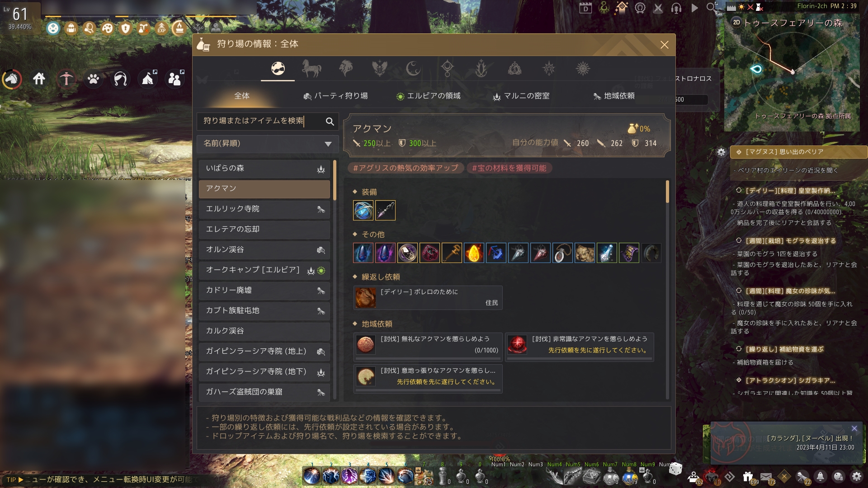Toggle the headset voice chat icon
The height and width of the screenshot is (488, 868).
pos(676,8)
